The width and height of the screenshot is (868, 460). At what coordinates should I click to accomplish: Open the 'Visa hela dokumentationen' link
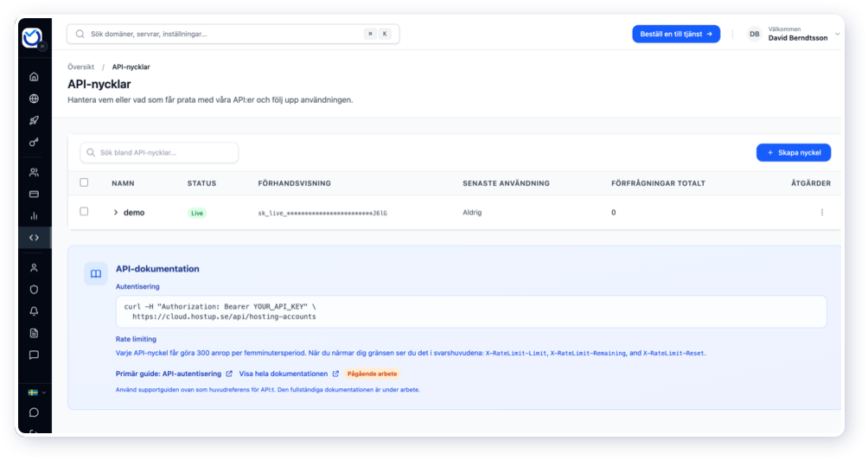(289, 374)
